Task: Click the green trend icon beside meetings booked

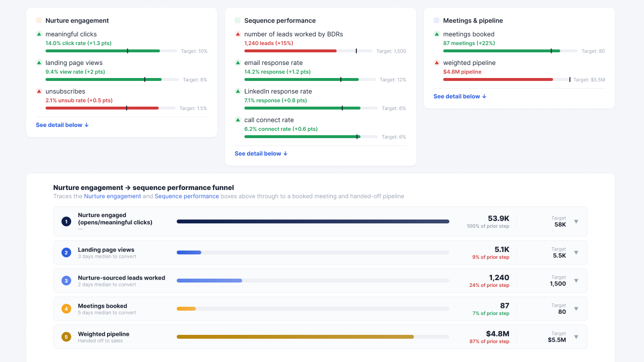Action: click(x=437, y=34)
